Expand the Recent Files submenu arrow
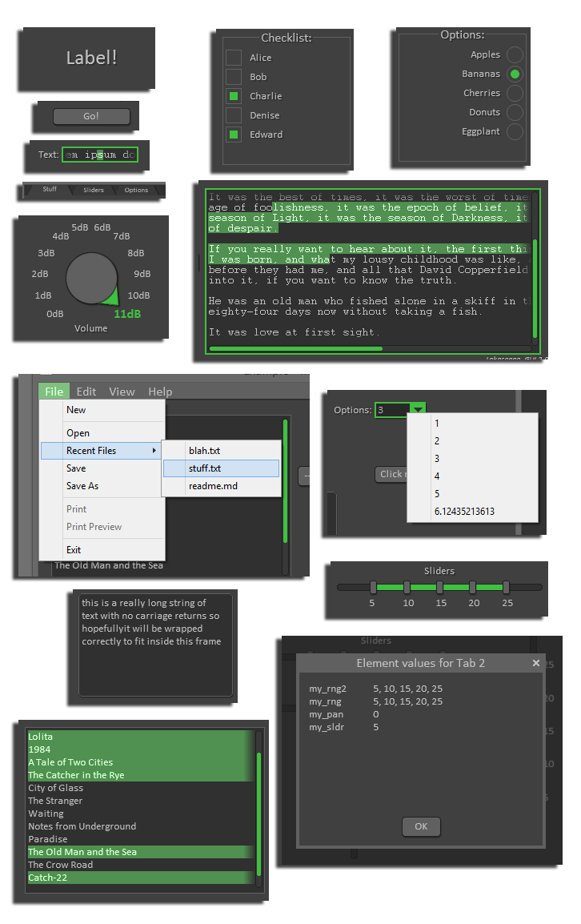Screen dimensions: 581x924 [x=154, y=450]
